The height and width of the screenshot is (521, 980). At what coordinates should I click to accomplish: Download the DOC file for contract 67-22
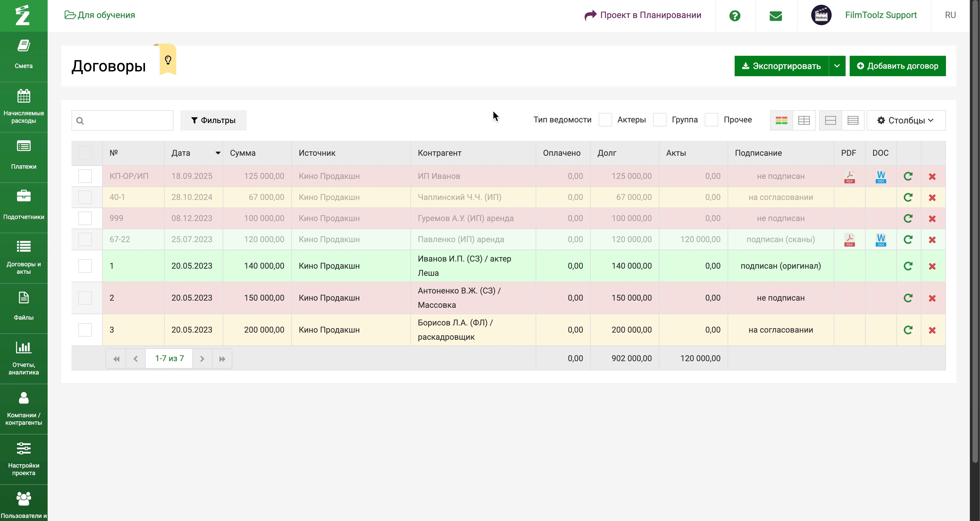880,239
